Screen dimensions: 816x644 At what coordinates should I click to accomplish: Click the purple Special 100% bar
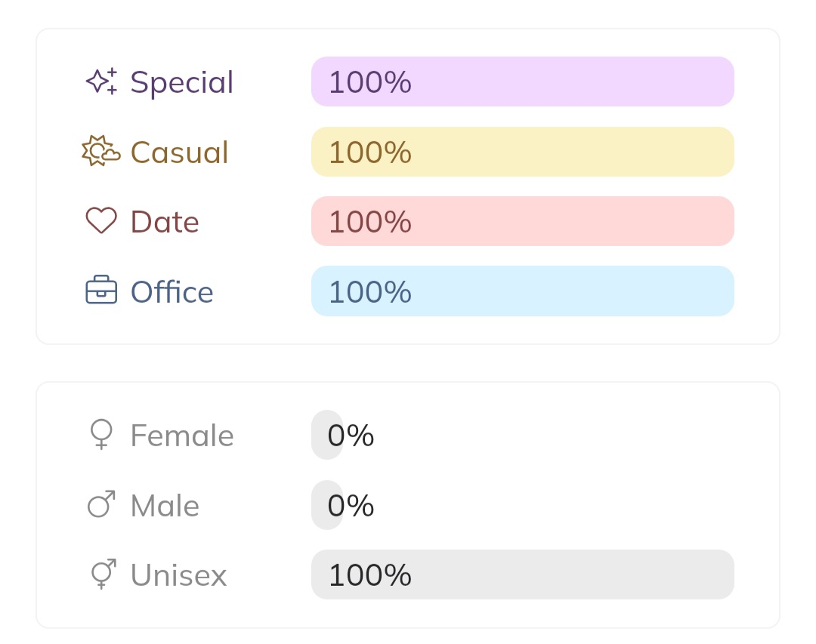(x=523, y=82)
